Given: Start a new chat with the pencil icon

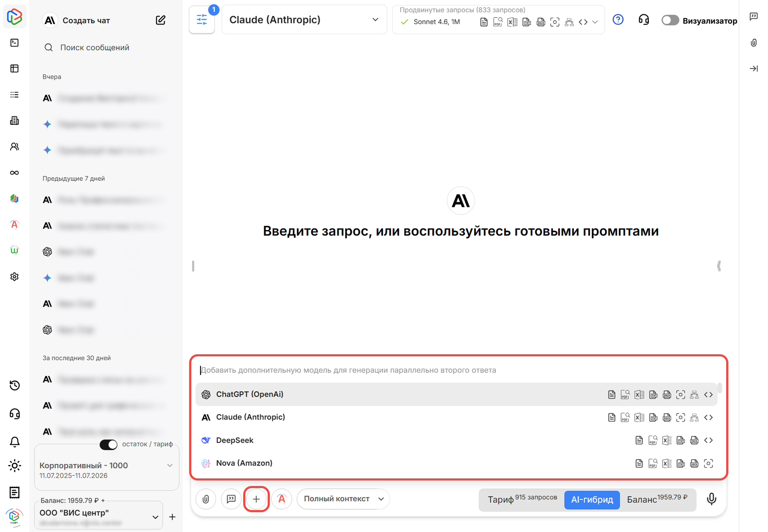Looking at the screenshot, I should [160, 19].
